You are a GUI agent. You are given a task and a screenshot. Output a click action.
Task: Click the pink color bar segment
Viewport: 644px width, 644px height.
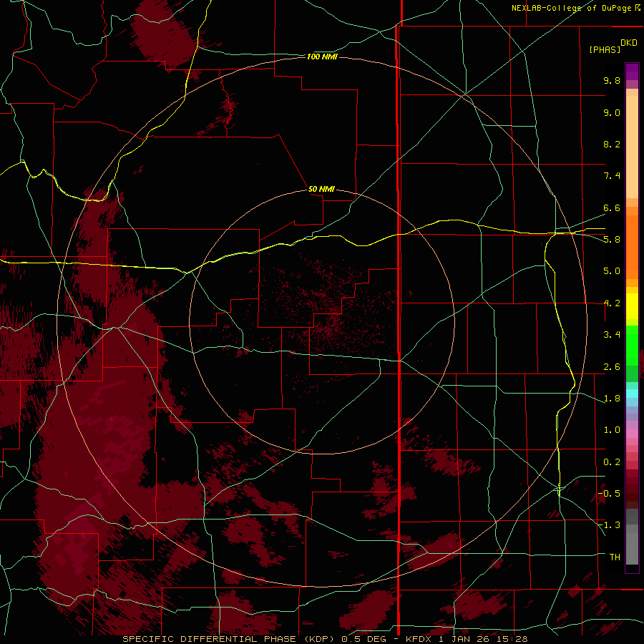tap(632, 434)
